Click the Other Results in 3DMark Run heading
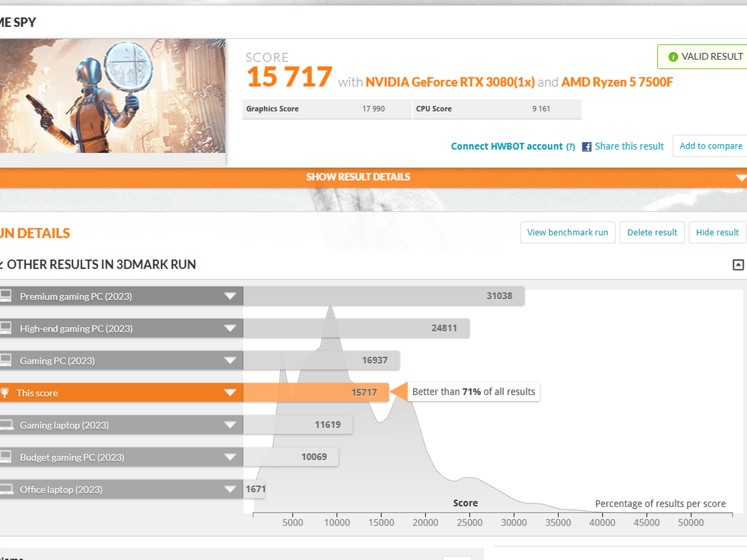This screenshot has width=747, height=560. pyautogui.click(x=101, y=265)
